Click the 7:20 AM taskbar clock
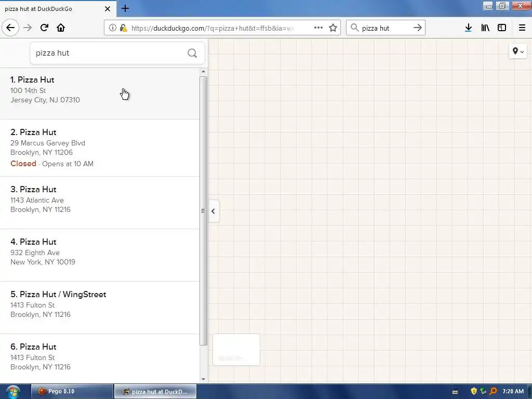Viewport: 532px width, 399px height. tap(513, 391)
